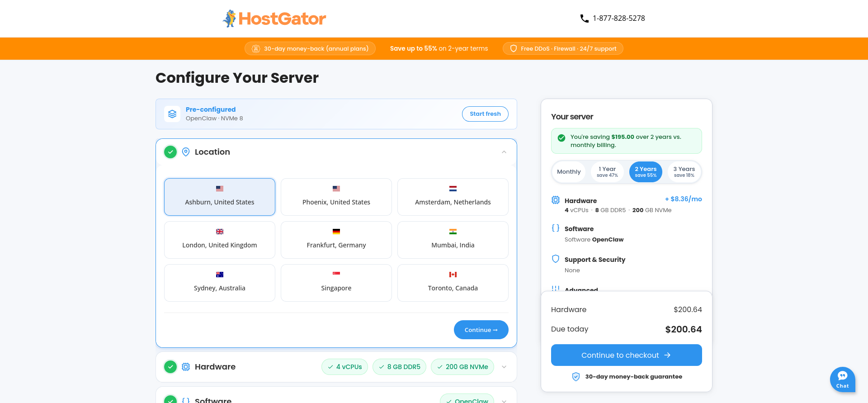This screenshot has width=868, height=403.
Task: Select Sydney, Australia location
Action: [220, 283]
